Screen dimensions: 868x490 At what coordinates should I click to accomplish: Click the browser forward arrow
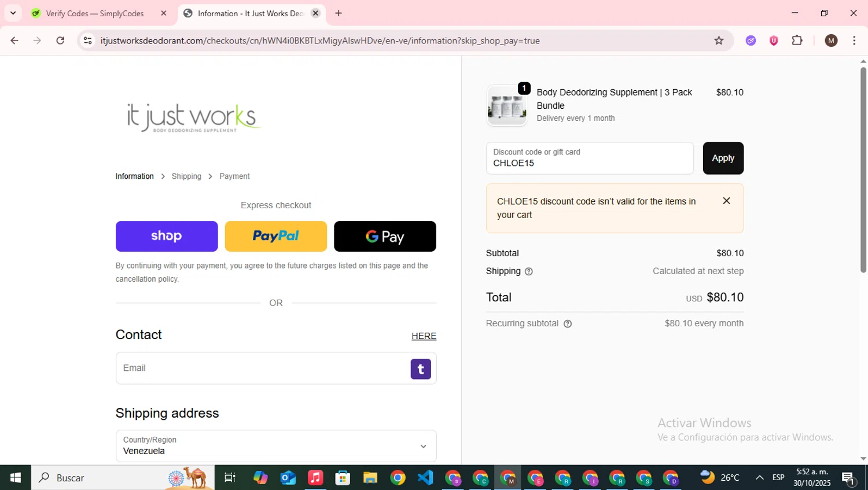(37, 40)
